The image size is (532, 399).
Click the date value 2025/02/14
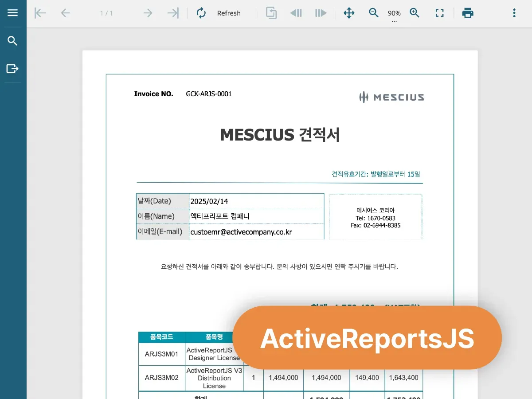pyautogui.click(x=209, y=201)
